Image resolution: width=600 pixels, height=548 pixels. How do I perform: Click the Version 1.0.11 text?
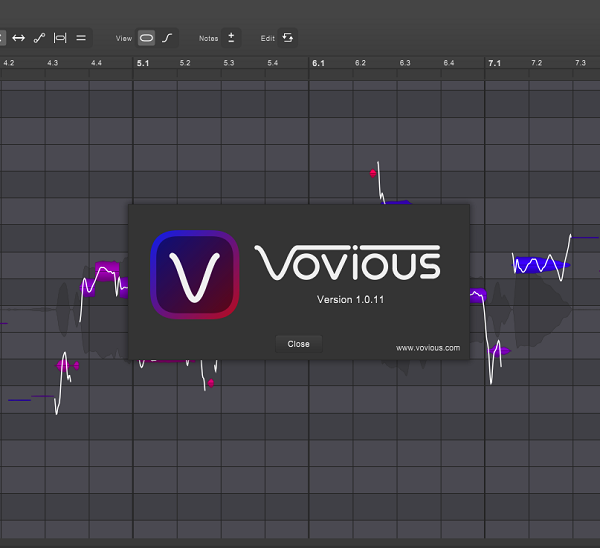tap(350, 300)
